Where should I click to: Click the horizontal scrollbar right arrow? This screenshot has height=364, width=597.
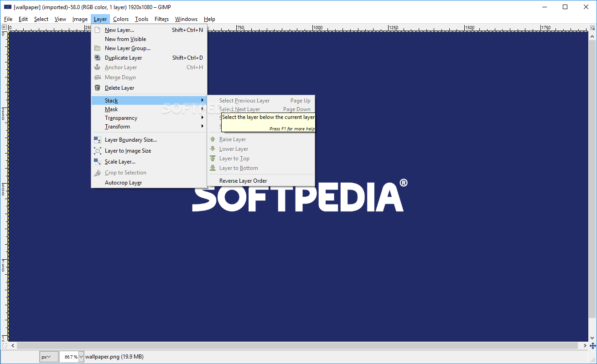pyautogui.click(x=585, y=346)
